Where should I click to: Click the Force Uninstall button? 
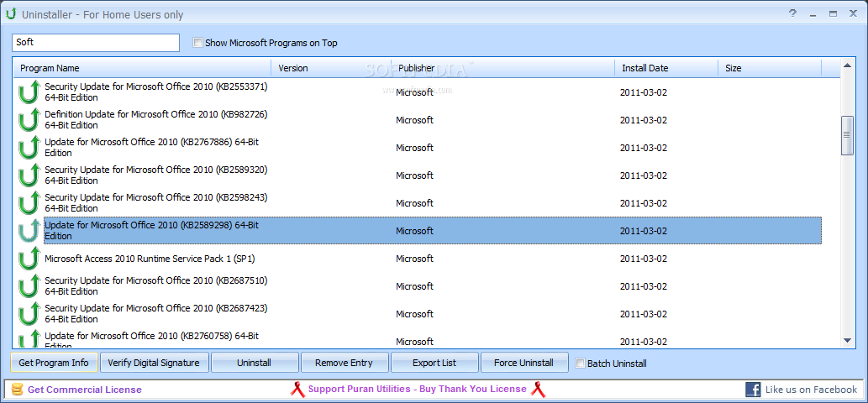[x=523, y=363]
